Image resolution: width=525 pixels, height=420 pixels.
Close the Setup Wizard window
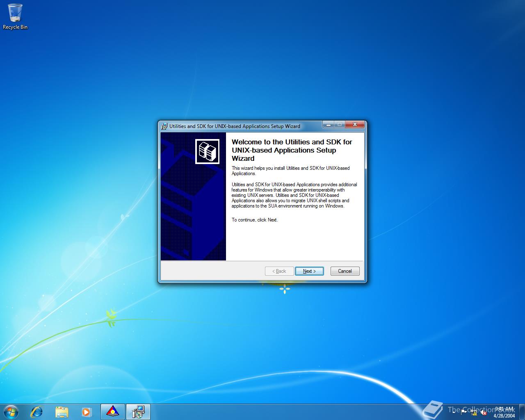click(355, 124)
